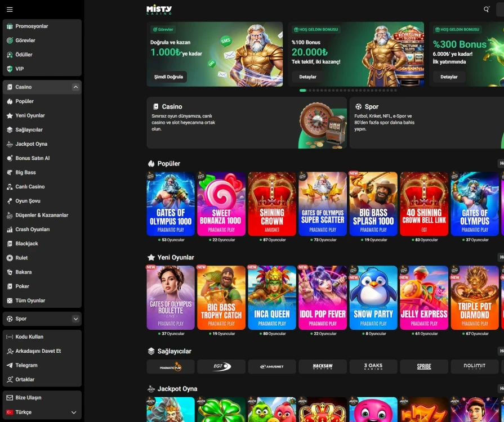
Task: Select the Pragmatic Play provider
Action: tap(171, 366)
